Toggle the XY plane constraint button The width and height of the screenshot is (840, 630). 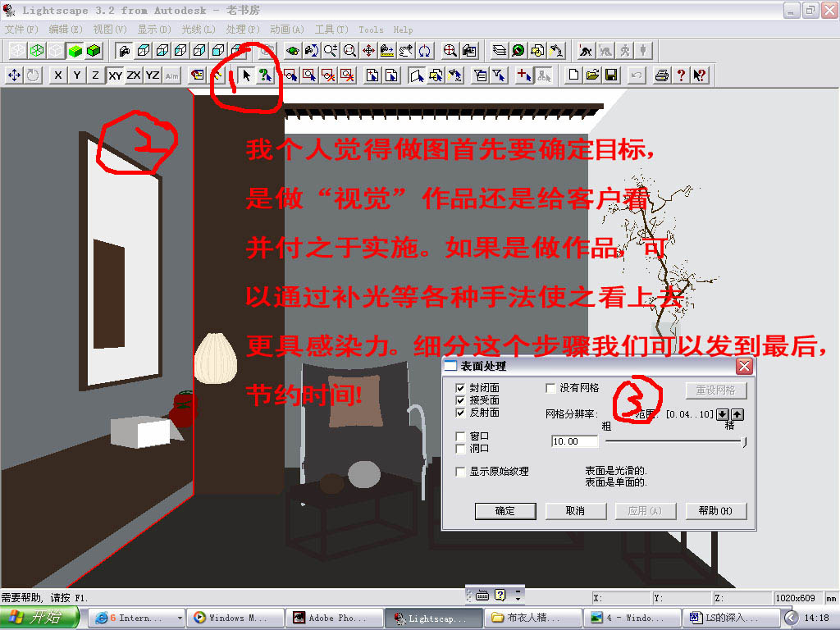[115, 75]
